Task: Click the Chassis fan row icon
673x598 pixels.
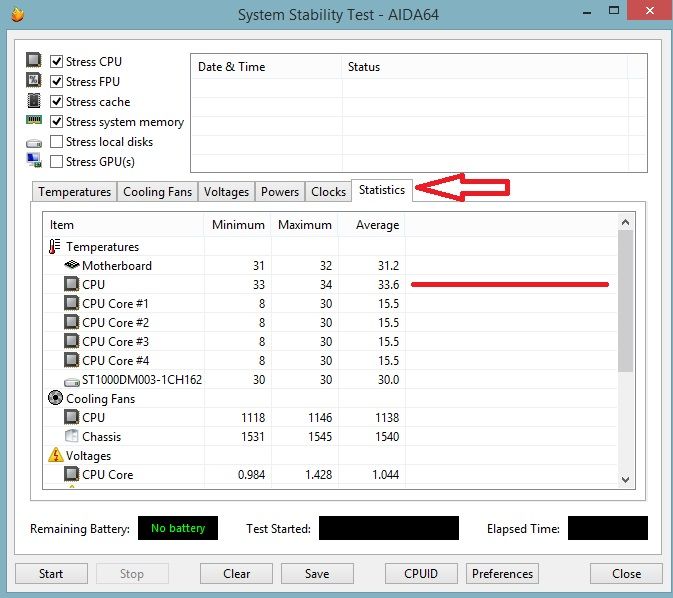Action: (72, 436)
